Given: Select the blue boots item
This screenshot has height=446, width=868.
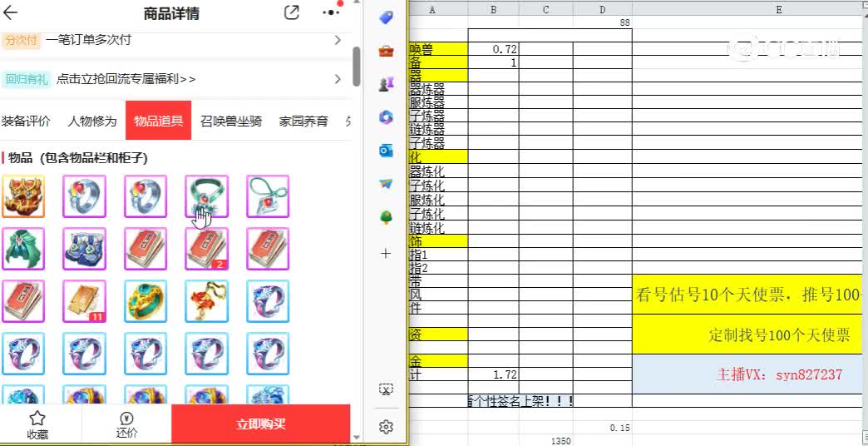Looking at the screenshot, I should coord(84,249).
